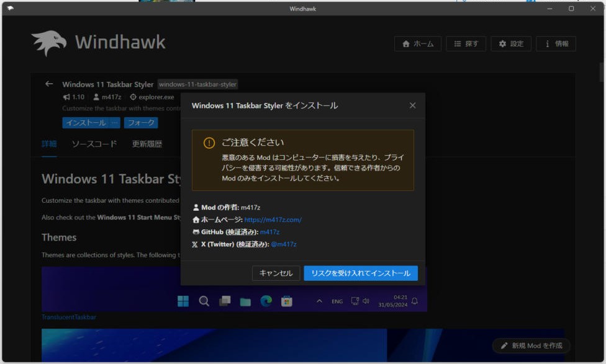Click the Windhawk eagle logo

(x=48, y=43)
